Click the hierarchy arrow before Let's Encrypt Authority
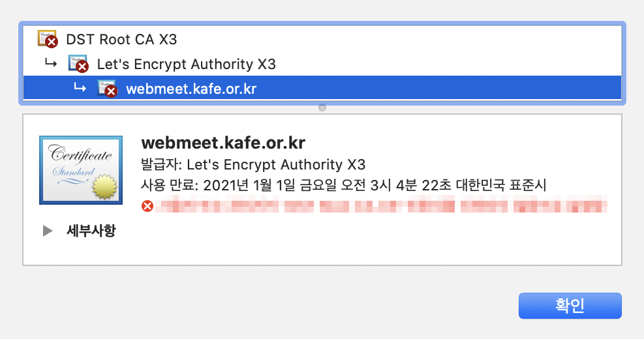The height and width of the screenshot is (339, 644). (x=51, y=63)
